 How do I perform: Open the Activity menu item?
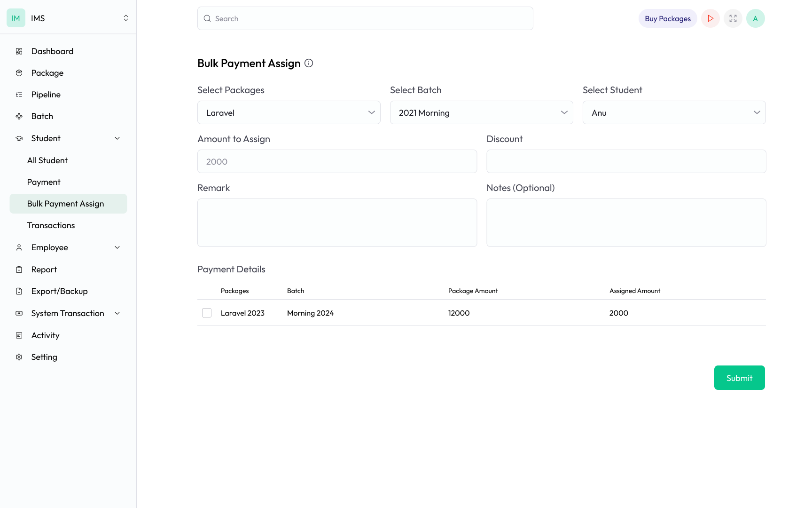tap(68, 335)
